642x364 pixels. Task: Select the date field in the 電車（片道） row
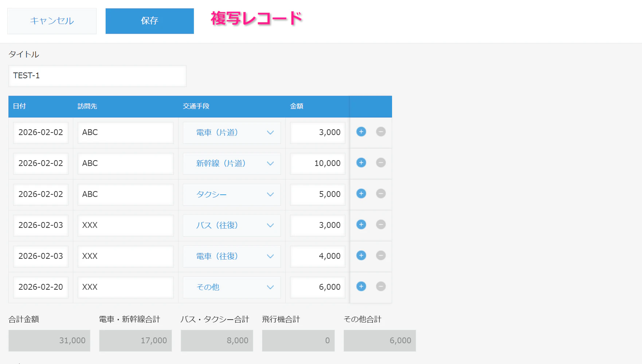pos(41,132)
